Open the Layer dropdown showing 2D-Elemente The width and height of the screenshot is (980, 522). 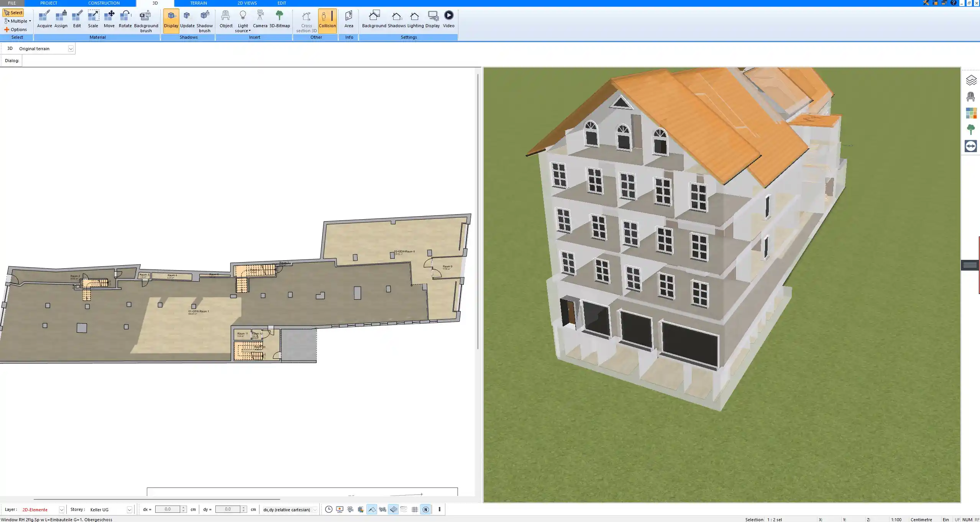pos(61,510)
